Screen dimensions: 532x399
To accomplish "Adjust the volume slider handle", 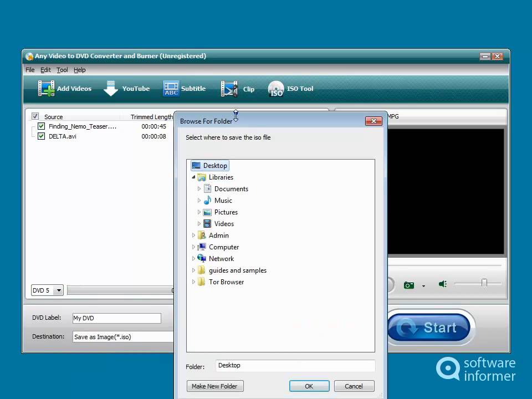I will [x=484, y=283].
